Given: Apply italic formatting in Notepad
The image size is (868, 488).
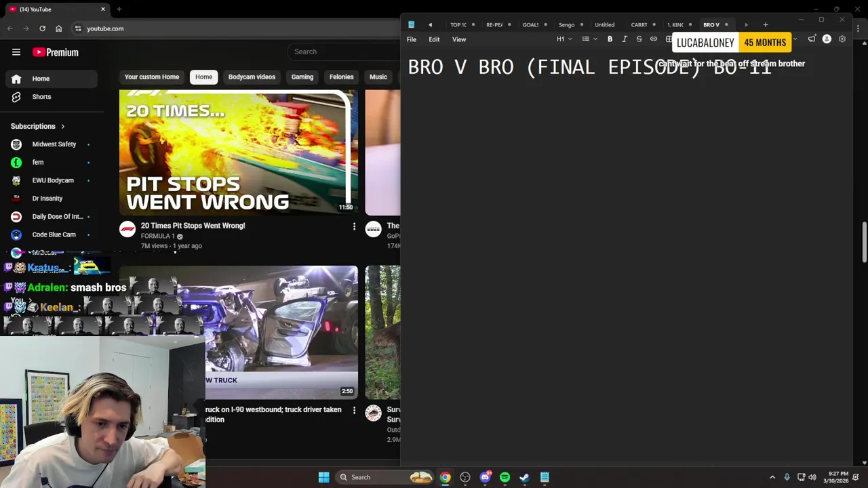Looking at the screenshot, I should click(x=625, y=39).
